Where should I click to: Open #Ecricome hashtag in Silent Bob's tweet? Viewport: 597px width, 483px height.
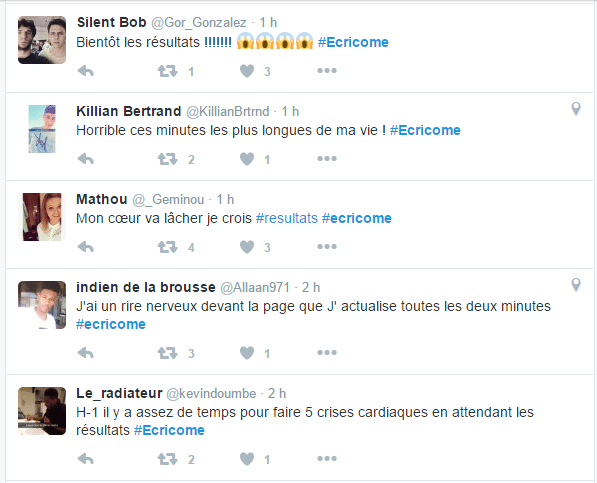[353, 42]
